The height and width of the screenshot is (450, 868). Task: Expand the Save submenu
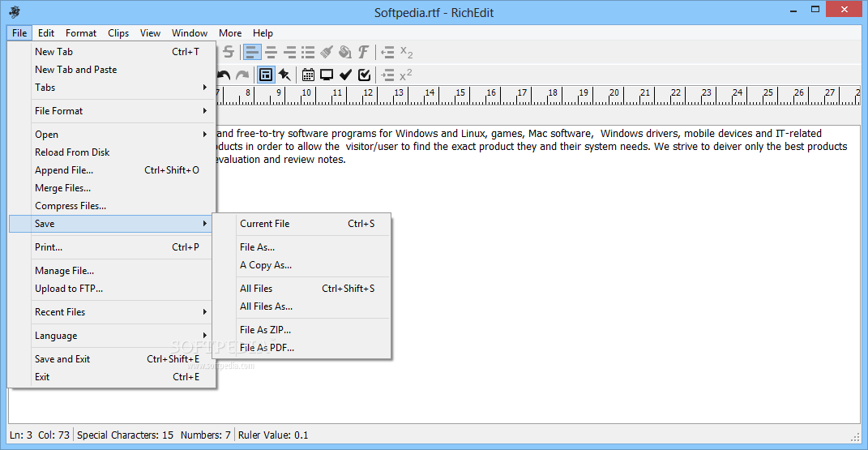coord(111,224)
